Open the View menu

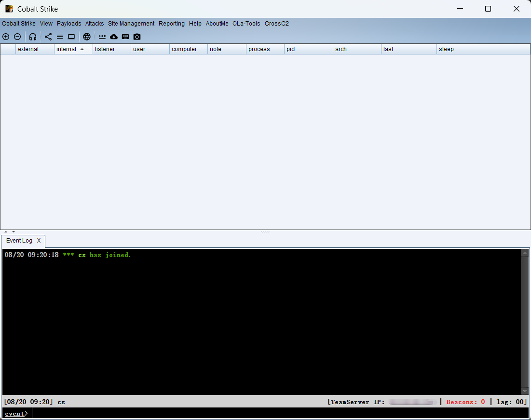click(x=46, y=23)
